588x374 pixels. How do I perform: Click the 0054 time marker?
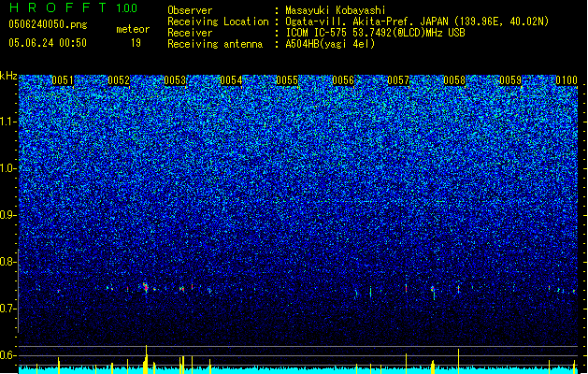[x=231, y=80]
